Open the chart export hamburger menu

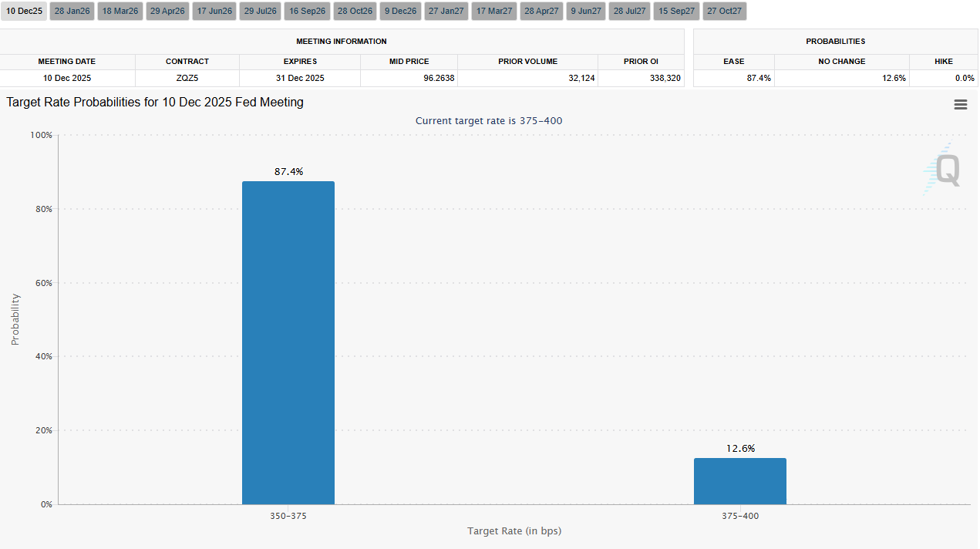click(961, 104)
